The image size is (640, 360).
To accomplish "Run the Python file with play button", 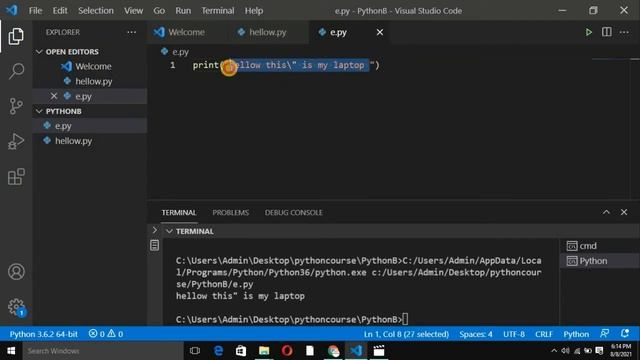I will point(589,32).
